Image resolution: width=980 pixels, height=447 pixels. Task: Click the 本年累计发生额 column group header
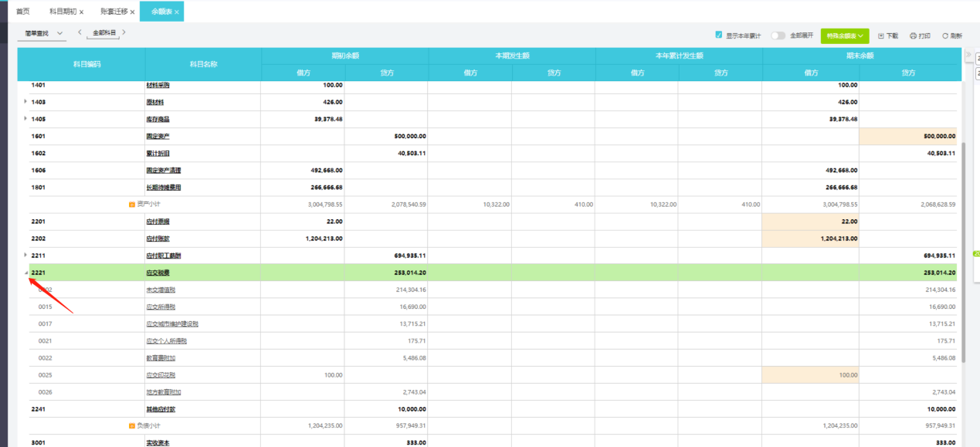679,56
